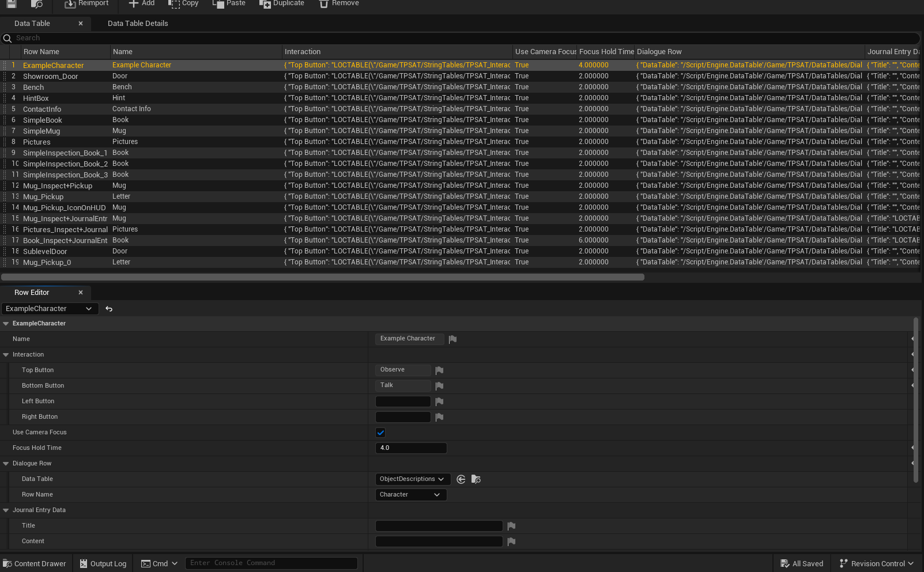Click the Row Editor vertical scrollbar
The width and height of the screenshot is (924, 572).
[916, 400]
